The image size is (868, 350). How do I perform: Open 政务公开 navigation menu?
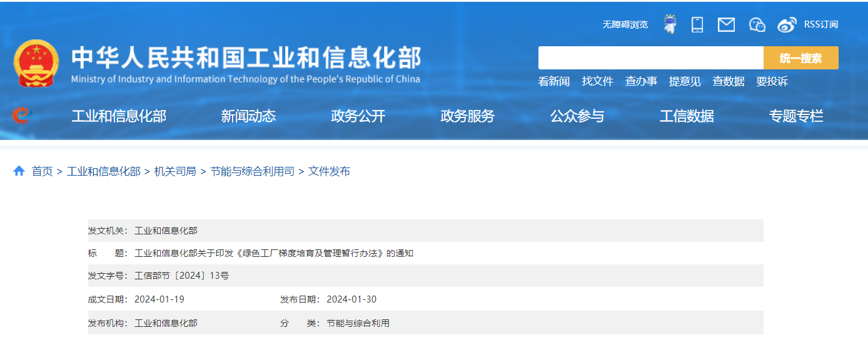point(358,116)
